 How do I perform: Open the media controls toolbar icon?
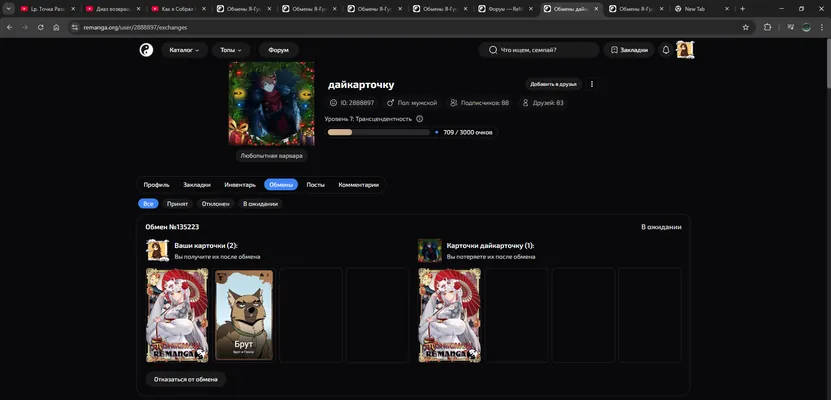click(x=790, y=27)
